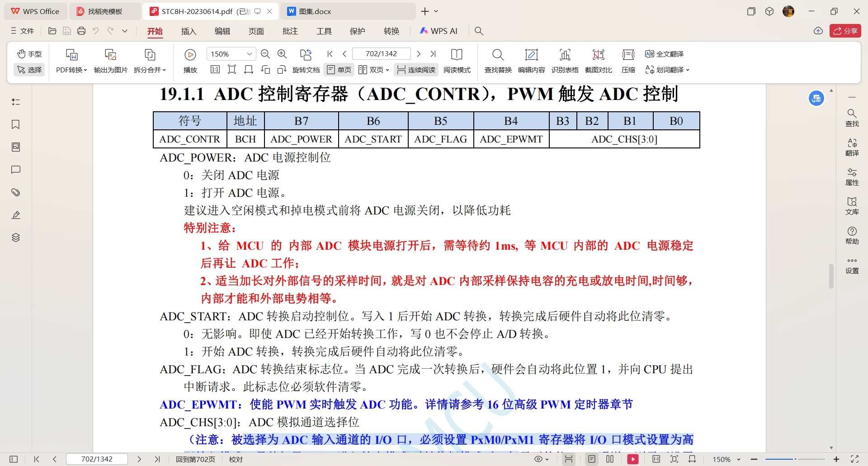Switch to 找稻壳模板 tab
This screenshot has width=868, height=466.
click(x=105, y=11)
